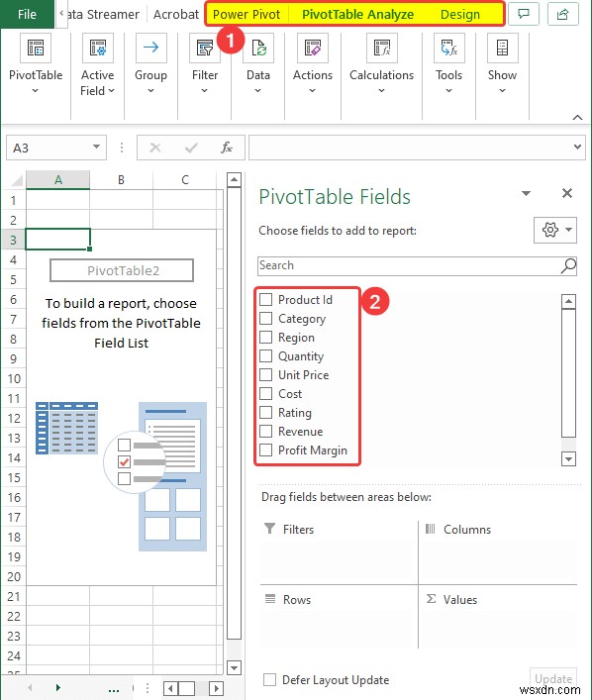Check the Cost field
Screen dimensions: 592x700
tap(265, 393)
